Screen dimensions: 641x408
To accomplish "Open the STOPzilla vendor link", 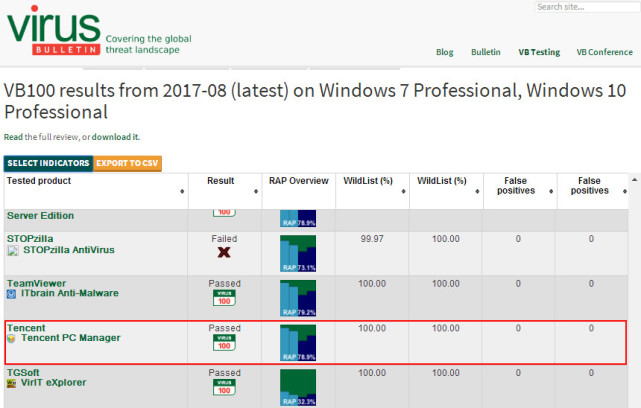I will click(30, 239).
